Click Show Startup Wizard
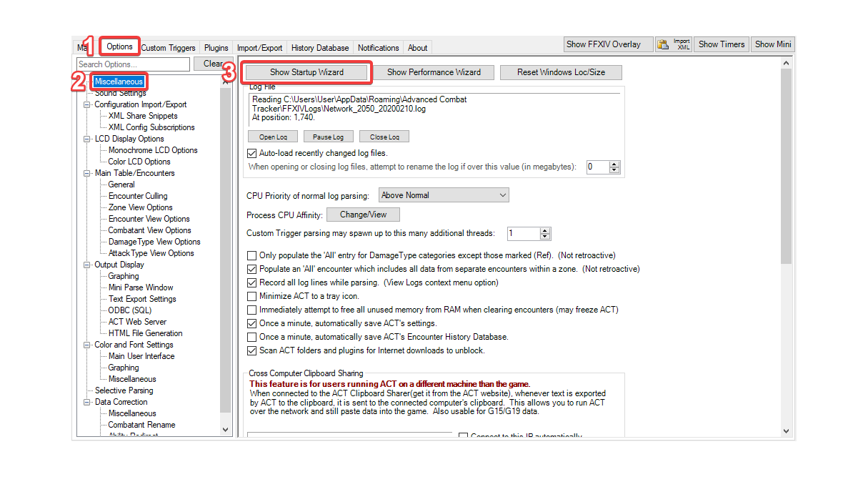The image size is (868, 477). 306,72
